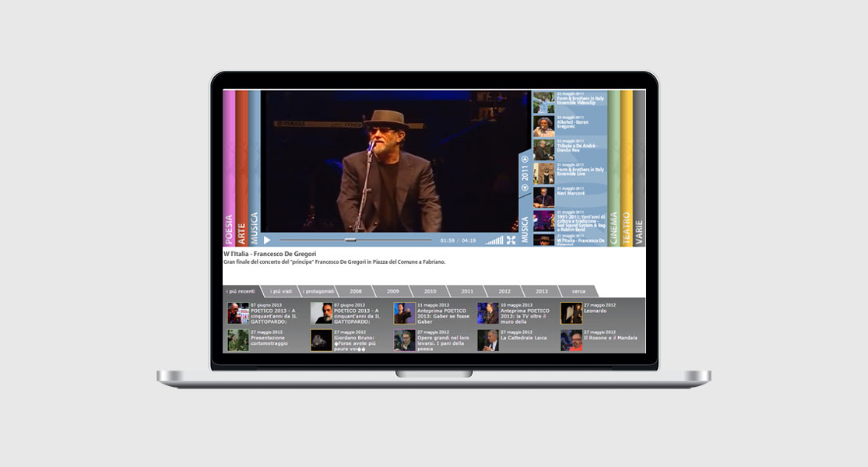Click 'Il Rosone e il Mandala' title
The height and width of the screenshot is (467, 868).
(610, 338)
